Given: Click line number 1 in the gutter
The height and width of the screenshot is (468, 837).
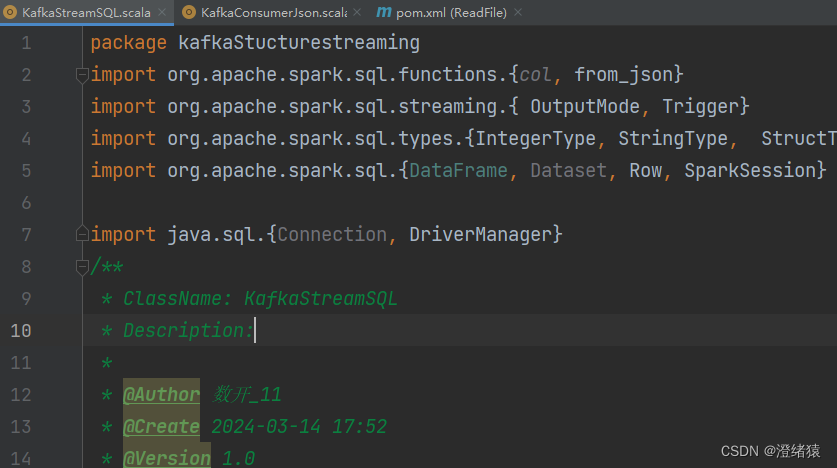Looking at the screenshot, I should (26, 43).
